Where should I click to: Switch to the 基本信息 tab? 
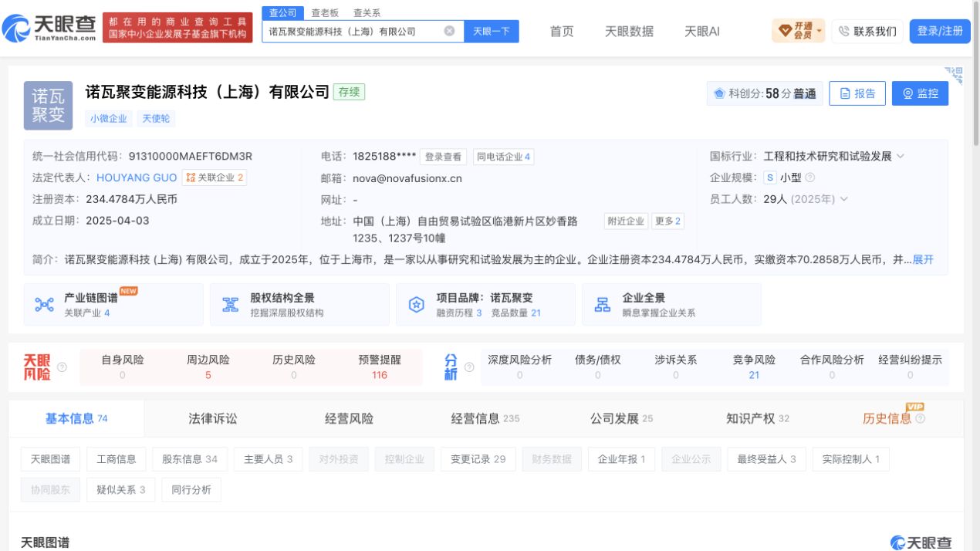coord(76,418)
